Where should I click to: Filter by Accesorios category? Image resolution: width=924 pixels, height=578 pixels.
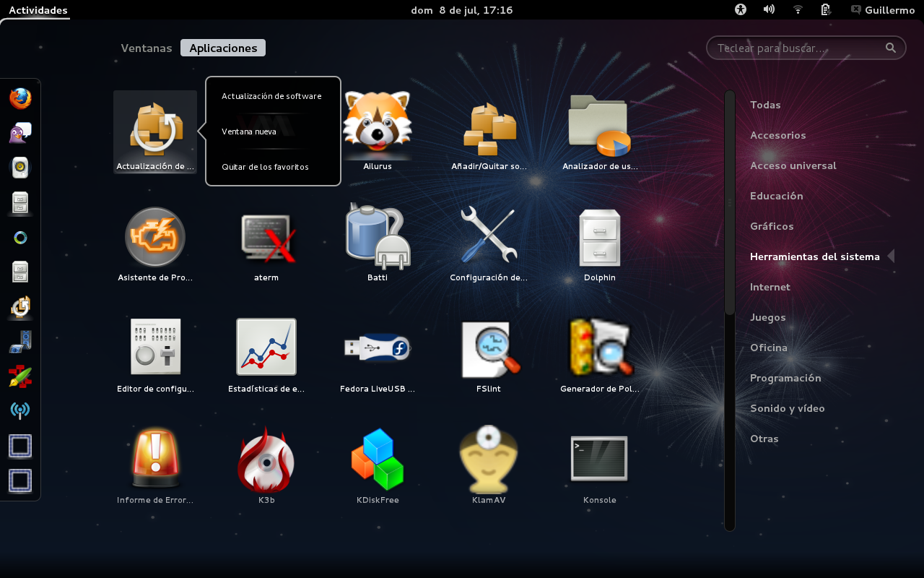pos(778,135)
